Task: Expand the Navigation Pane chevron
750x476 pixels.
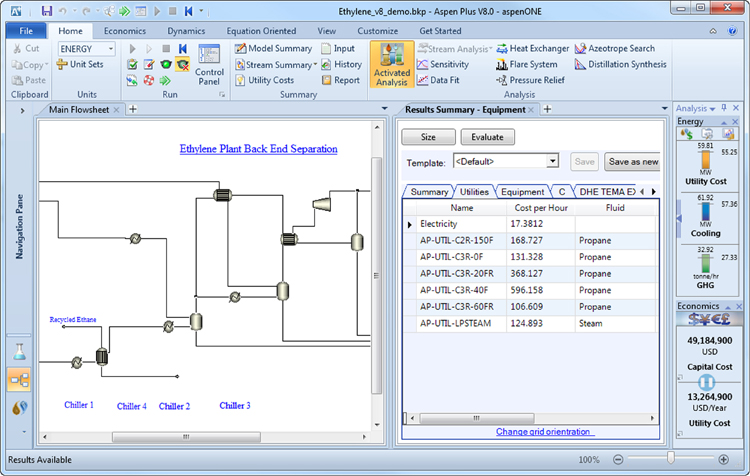Action: tap(22, 111)
